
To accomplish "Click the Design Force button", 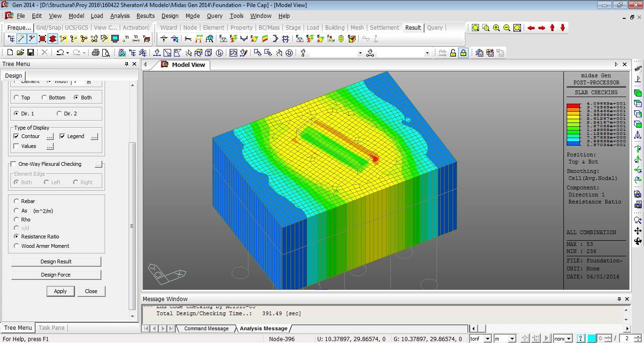I will click(56, 275).
